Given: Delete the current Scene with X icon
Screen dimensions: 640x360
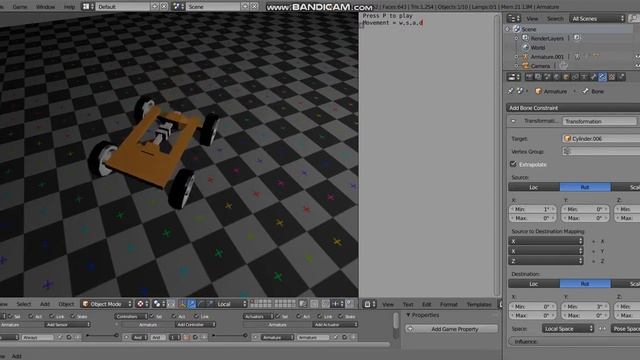Looking at the screenshot, I should tap(254, 7).
